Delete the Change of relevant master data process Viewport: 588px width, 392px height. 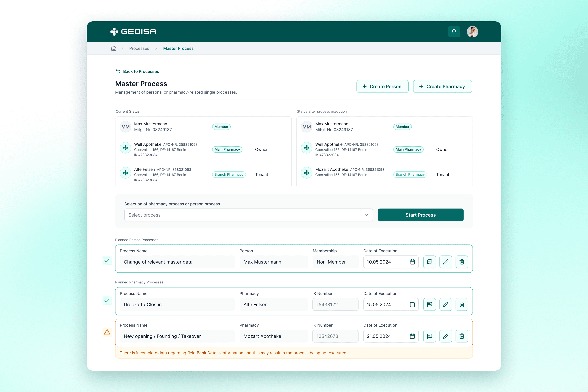click(x=462, y=262)
